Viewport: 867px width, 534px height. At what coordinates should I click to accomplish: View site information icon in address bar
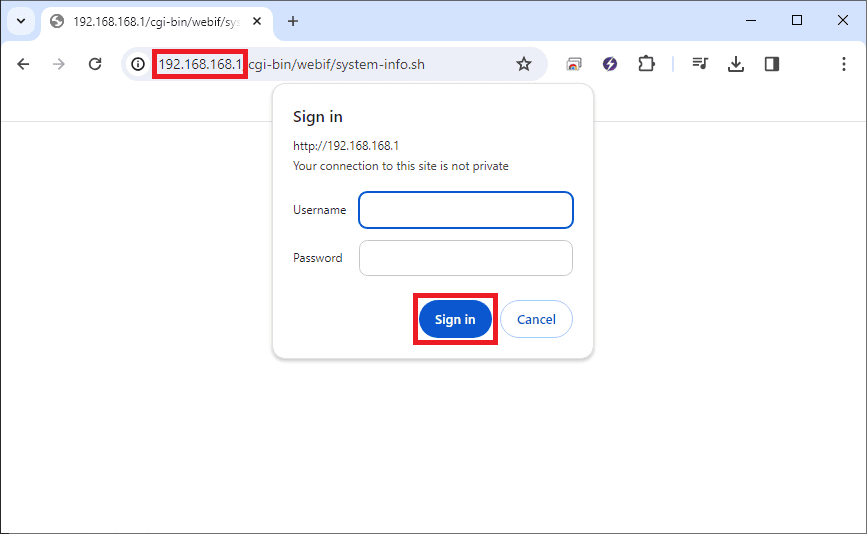(139, 64)
